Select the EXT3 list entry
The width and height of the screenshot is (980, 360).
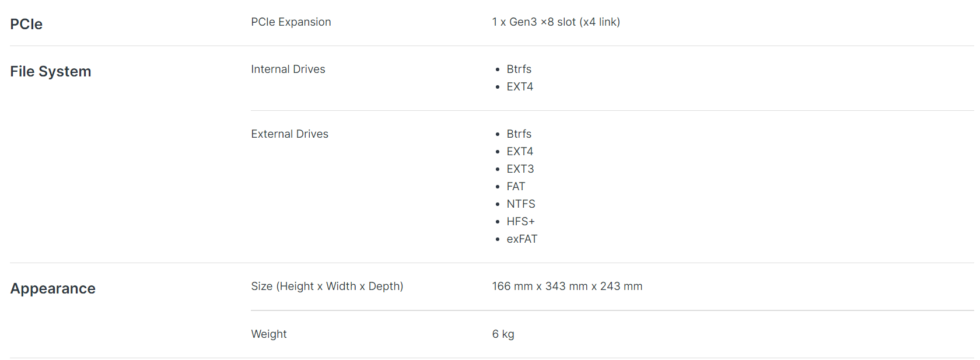click(520, 169)
